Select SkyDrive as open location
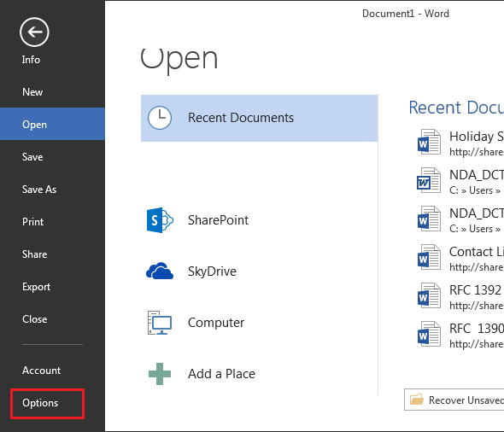This screenshot has width=504, height=432. tap(260, 271)
